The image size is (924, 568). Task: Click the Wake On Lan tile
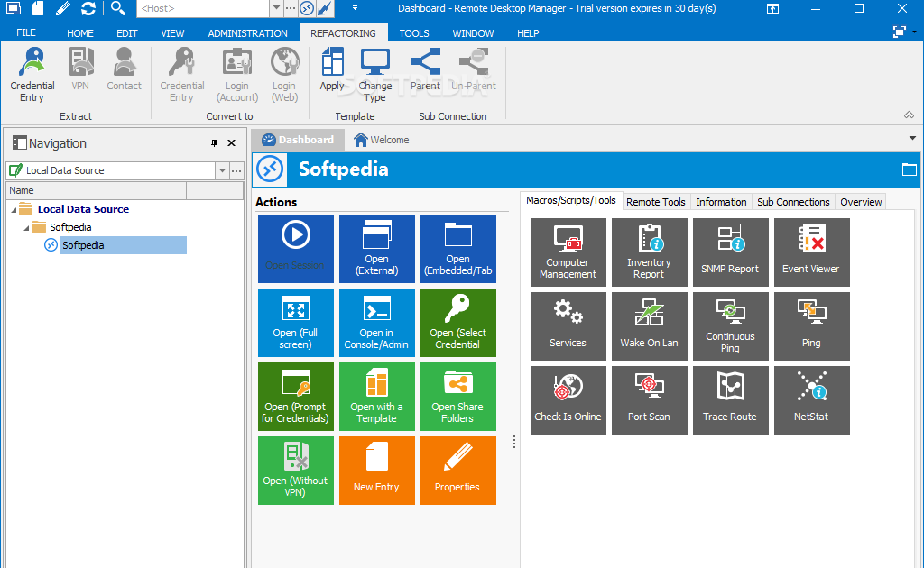pos(649,326)
